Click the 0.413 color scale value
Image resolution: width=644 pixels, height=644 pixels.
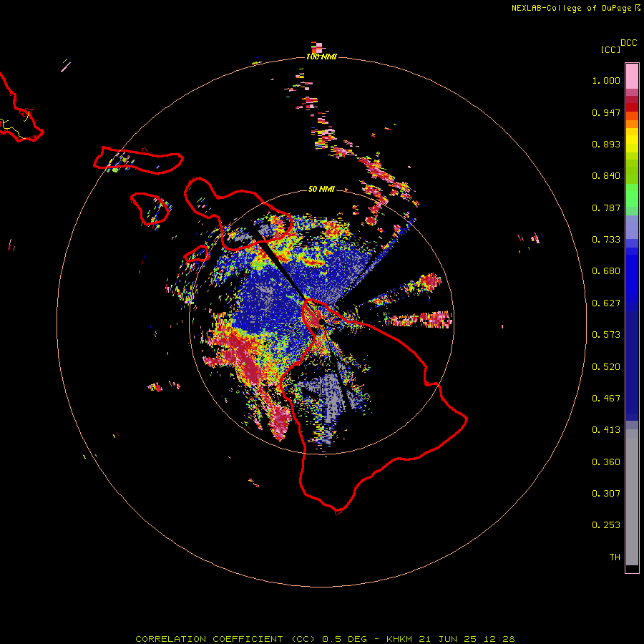[x=606, y=430]
